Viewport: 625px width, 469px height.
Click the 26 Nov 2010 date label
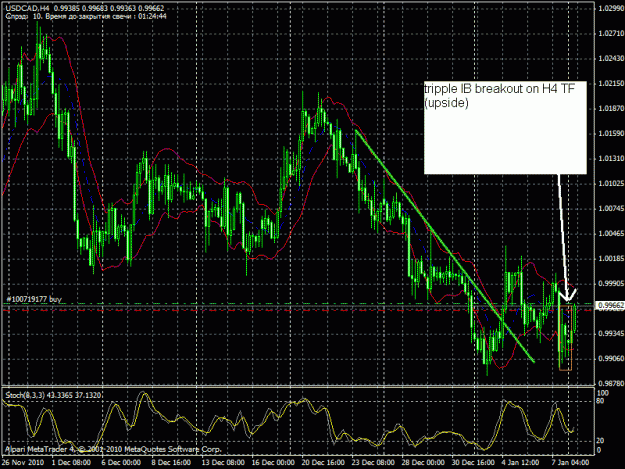[x=22, y=463]
